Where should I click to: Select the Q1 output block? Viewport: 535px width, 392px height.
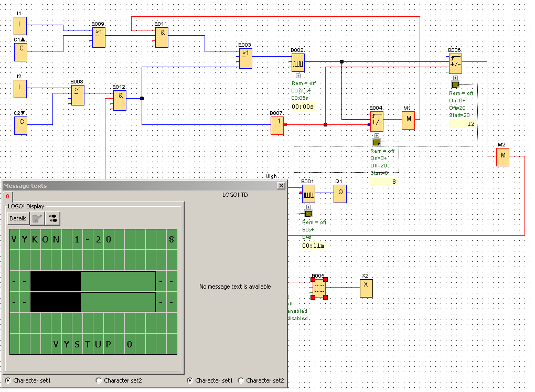click(x=340, y=193)
